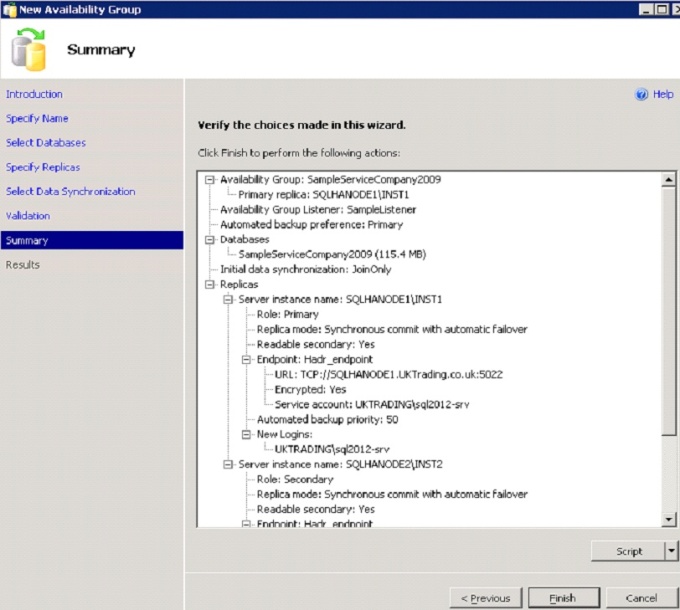The image size is (680, 610).
Task: Open the Specify Name wizard page
Action: pos(37,118)
